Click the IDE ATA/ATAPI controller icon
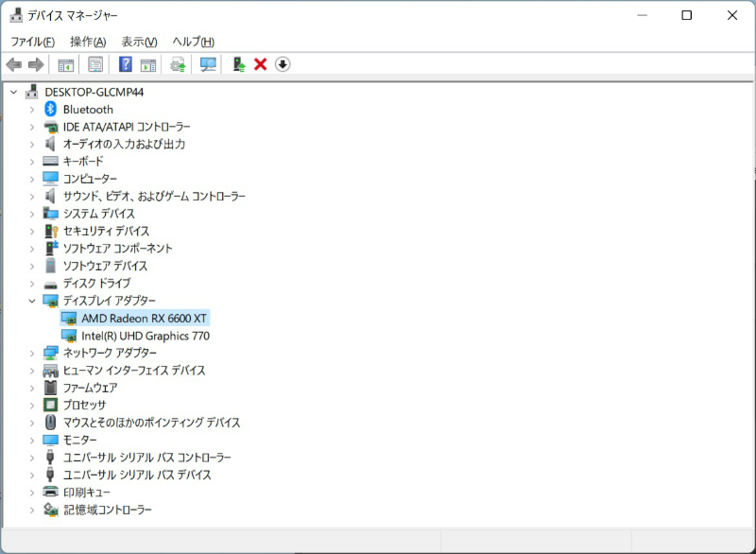The height and width of the screenshot is (554, 756). click(x=51, y=127)
